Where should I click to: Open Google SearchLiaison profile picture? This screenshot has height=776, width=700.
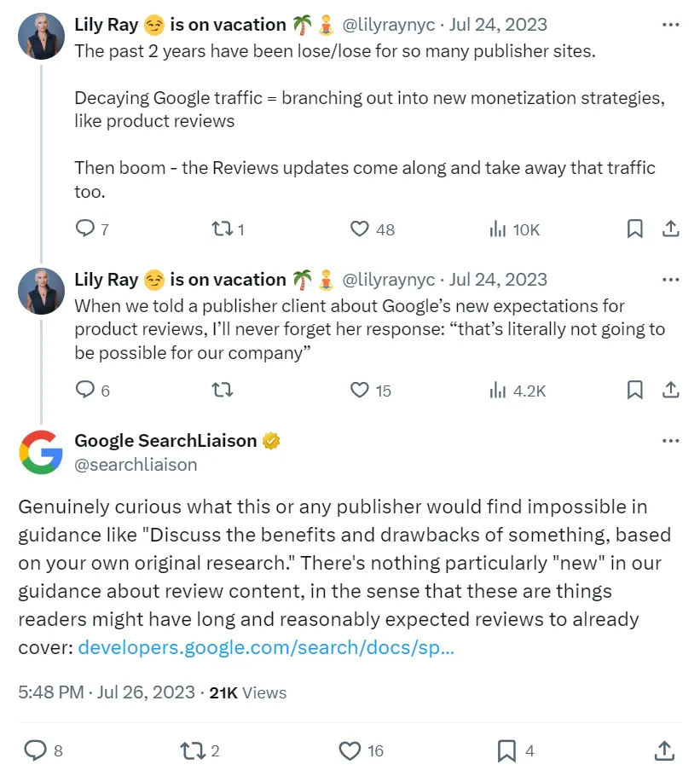point(41,452)
